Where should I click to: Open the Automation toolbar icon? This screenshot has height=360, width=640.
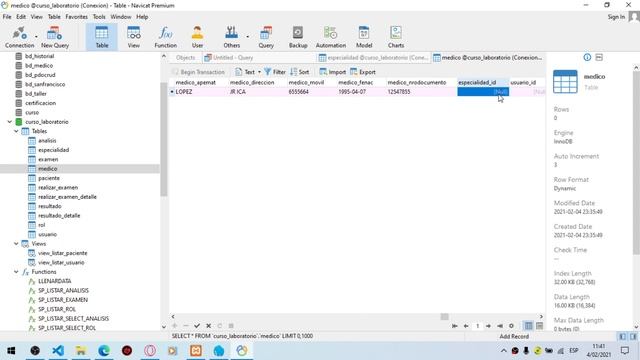(x=331, y=37)
